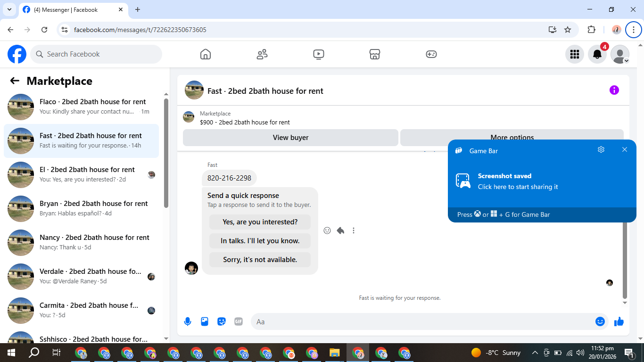The height and width of the screenshot is (362, 644).
Task: Select the Fast conversation in list
Action: tap(81, 141)
